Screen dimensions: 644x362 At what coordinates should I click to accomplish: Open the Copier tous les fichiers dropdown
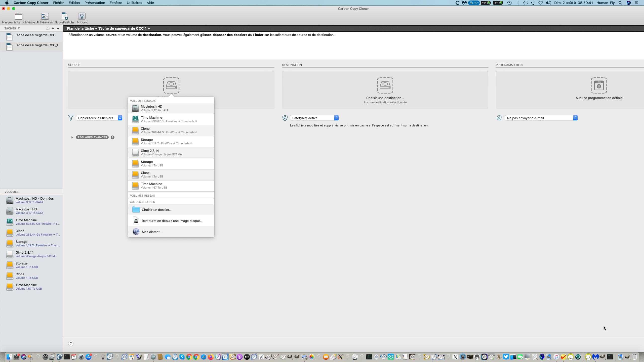pos(99,118)
